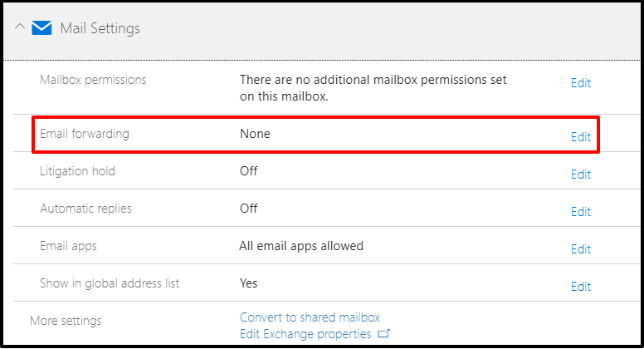644x349 pixels.
Task: Collapse the Mail Settings section chevron
Action: (19, 29)
